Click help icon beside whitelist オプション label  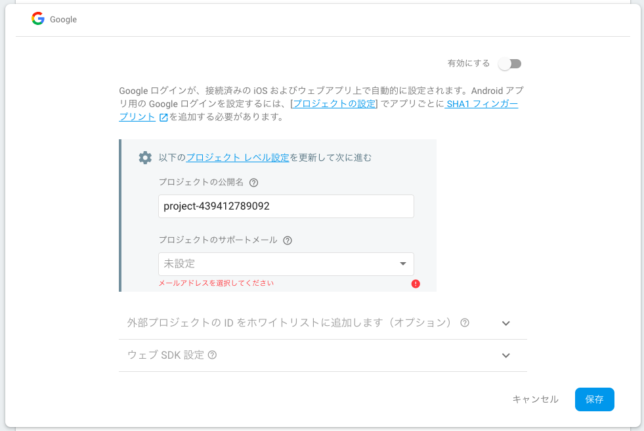pos(465,323)
